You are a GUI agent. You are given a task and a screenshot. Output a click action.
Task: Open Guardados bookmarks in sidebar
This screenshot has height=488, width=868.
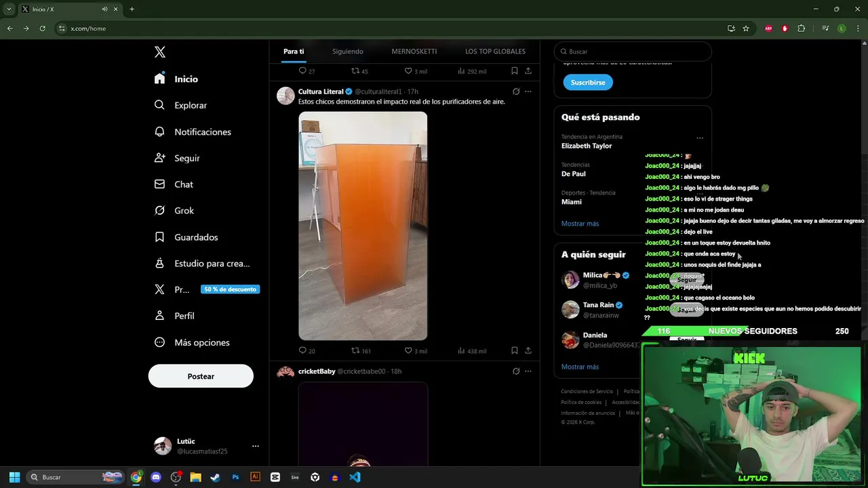pos(186,237)
